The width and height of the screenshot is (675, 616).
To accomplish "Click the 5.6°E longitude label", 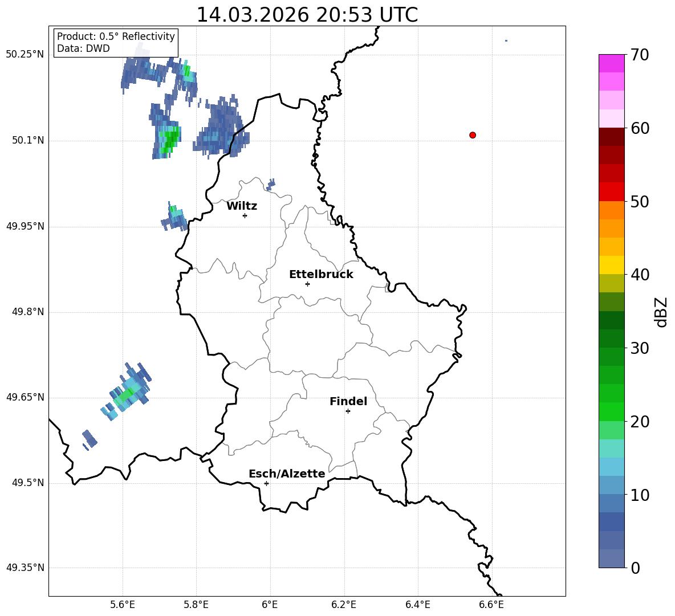I will point(123,605).
